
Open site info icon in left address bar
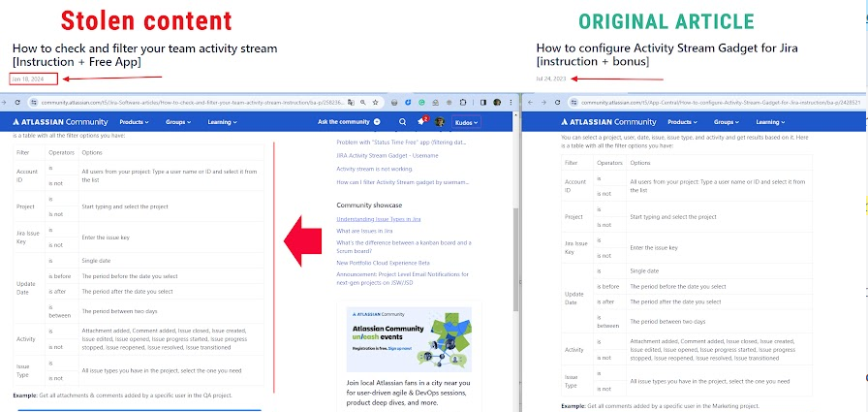tap(34, 103)
